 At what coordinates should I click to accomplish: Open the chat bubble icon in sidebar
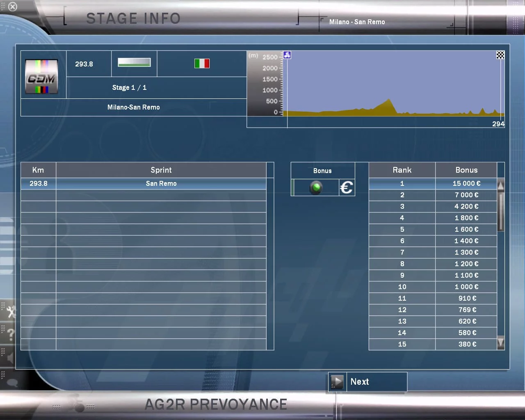click(12, 383)
